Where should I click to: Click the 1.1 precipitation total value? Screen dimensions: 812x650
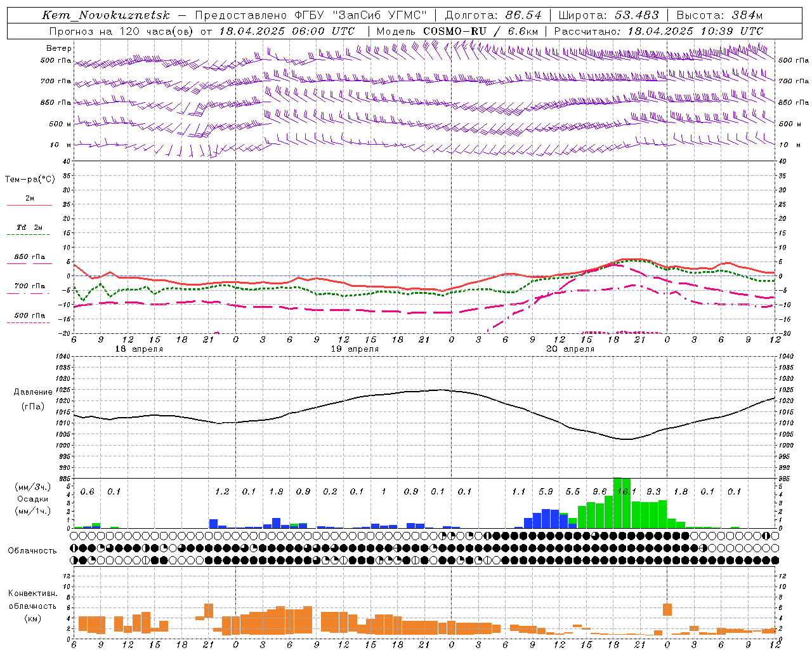[x=518, y=491]
